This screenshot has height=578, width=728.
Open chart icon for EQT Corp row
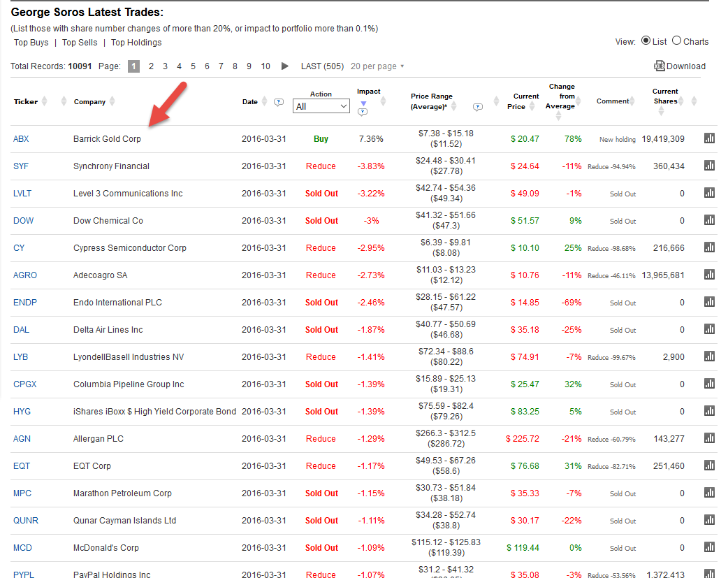pos(709,465)
